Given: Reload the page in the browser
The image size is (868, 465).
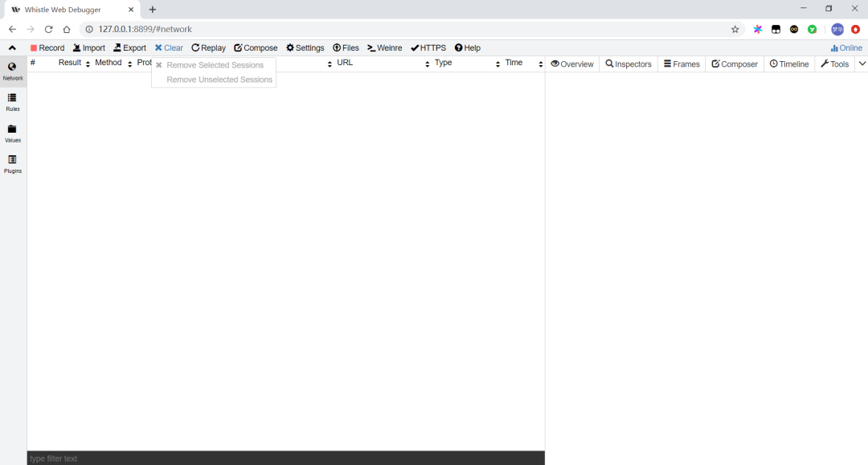Looking at the screenshot, I should click(49, 30).
